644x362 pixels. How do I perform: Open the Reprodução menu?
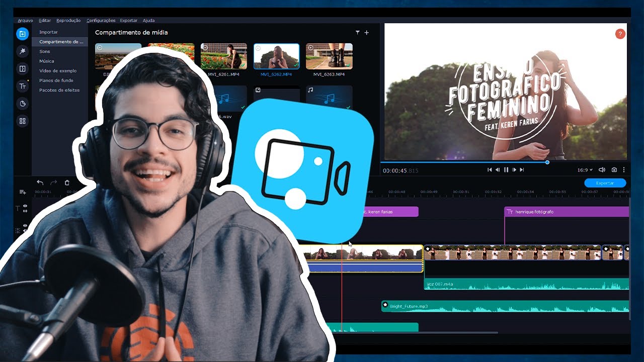[68, 21]
